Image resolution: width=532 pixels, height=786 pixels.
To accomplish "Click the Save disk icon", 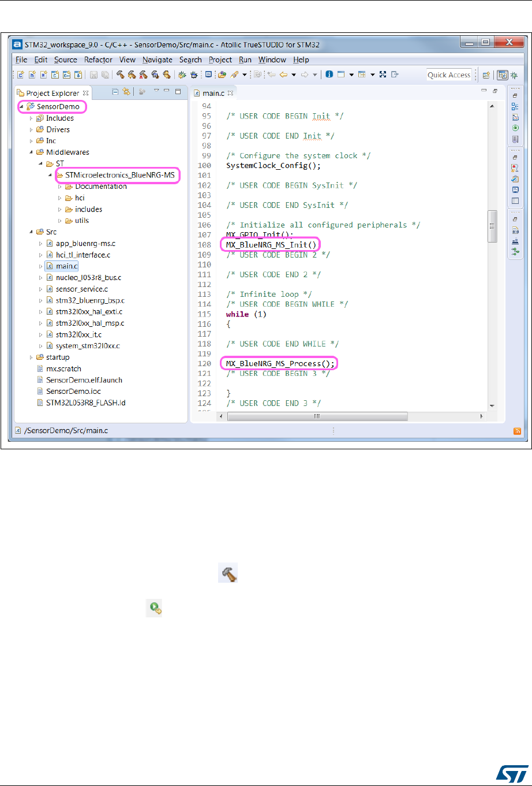I will (x=93, y=74).
